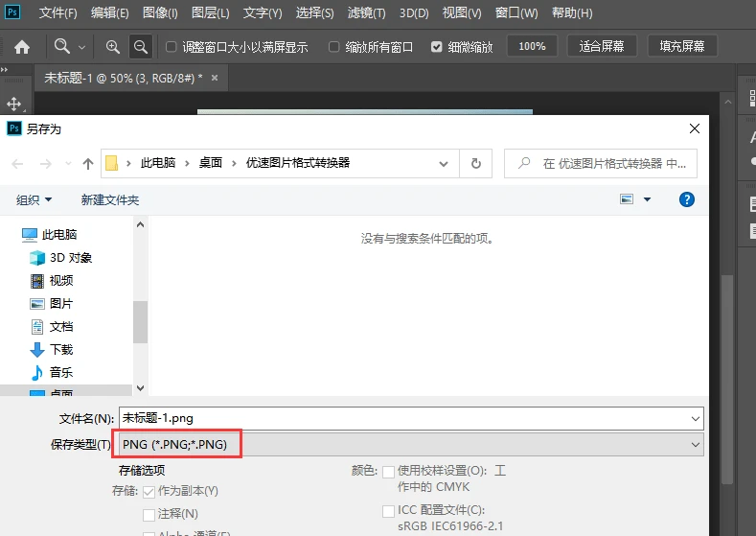This screenshot has width=756, height=536.
Task: Click the up-folder arrow in dialog
Action: coord(88,164)
